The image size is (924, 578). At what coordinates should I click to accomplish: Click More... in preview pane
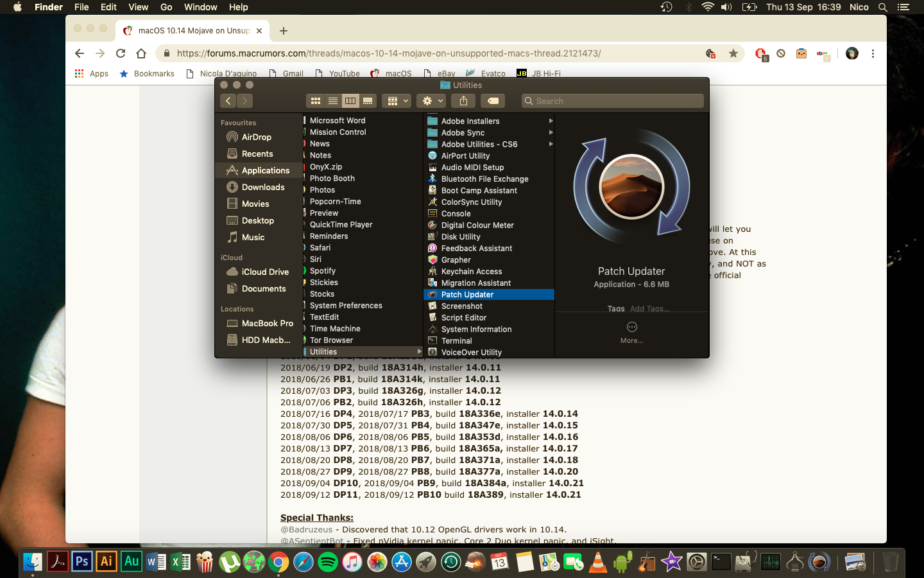click(x=631, y=332)
